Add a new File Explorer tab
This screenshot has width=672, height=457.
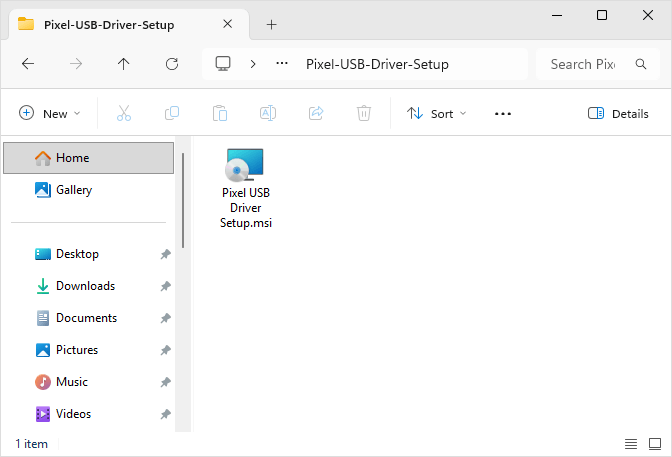pyautogui.click(x=271, y=25)
